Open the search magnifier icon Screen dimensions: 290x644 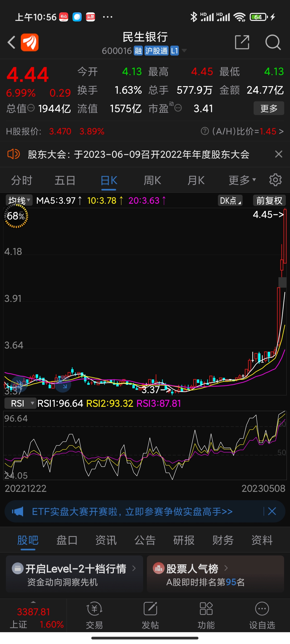pyautogui.click(x=273, y=42)
